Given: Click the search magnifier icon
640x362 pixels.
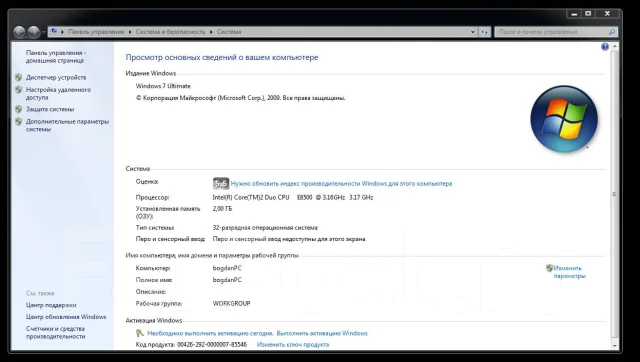Looking at the screenshot, I should (611, 32).
